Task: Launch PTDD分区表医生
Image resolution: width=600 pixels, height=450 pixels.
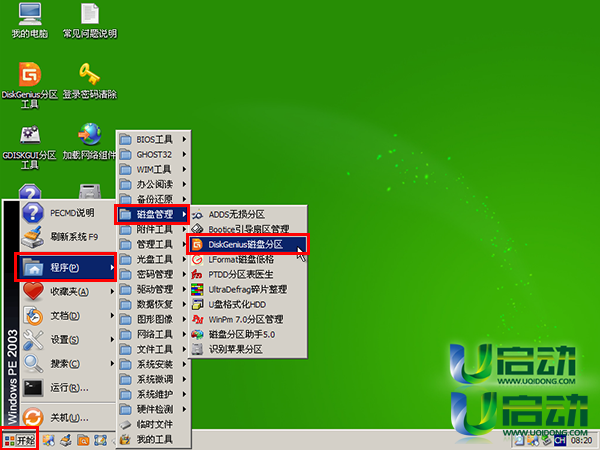Action: point(248,274)
